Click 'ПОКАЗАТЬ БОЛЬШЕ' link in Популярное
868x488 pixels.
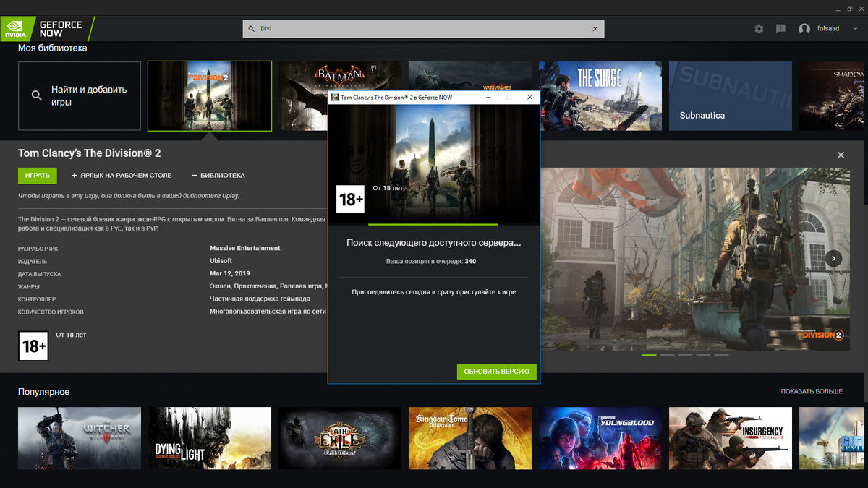tap(812, 391)
